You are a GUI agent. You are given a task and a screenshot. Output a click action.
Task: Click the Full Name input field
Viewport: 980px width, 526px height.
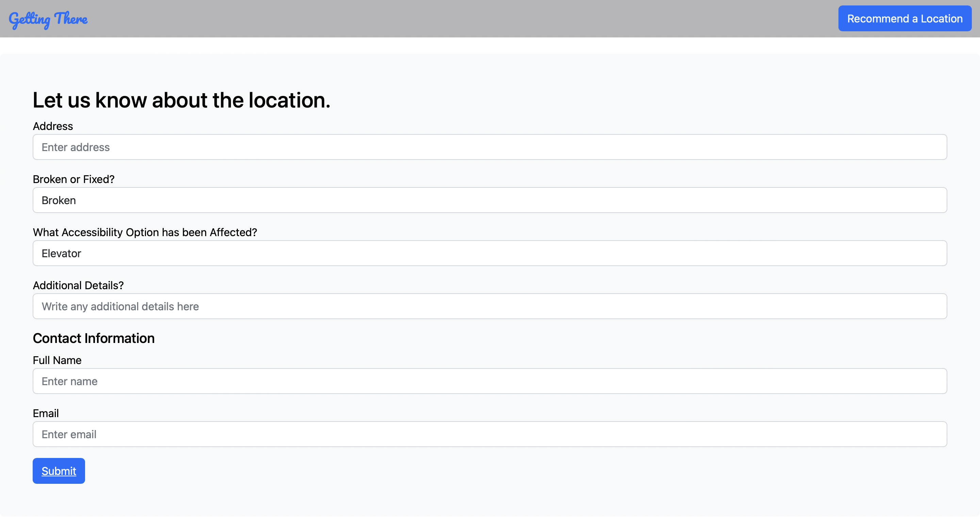tap(490, 381)
